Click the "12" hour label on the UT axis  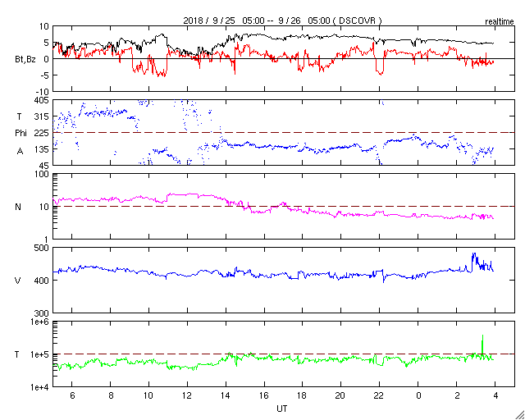click(187, 395)
